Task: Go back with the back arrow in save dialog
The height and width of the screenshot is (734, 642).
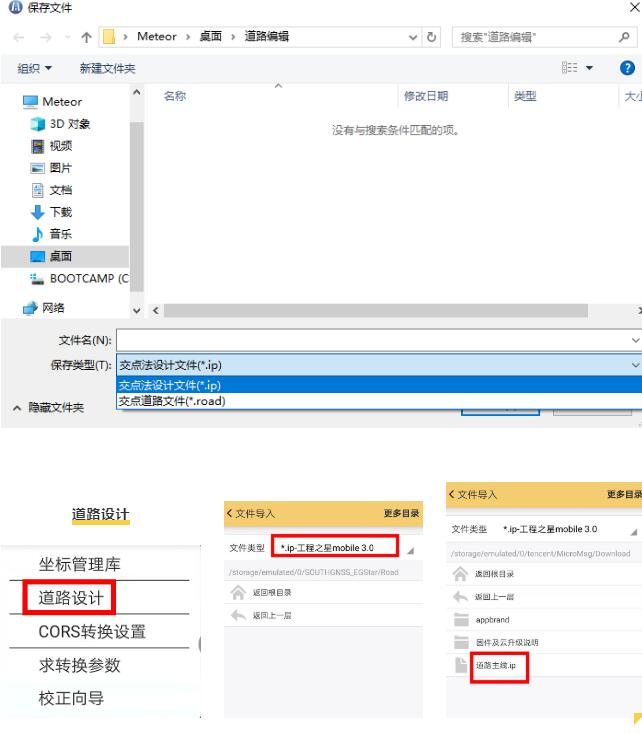Action: 19,37
